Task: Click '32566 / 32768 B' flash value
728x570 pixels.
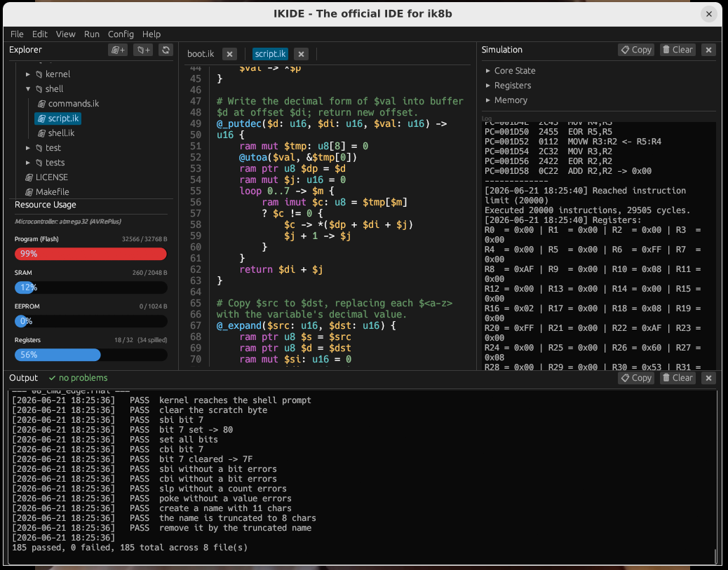Action: [144, 239]
